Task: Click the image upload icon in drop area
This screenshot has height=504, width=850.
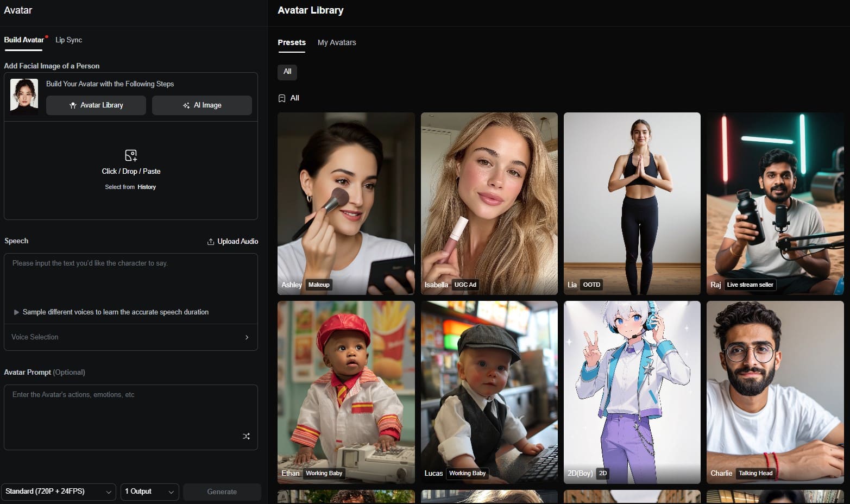Action: click(131, 155)
